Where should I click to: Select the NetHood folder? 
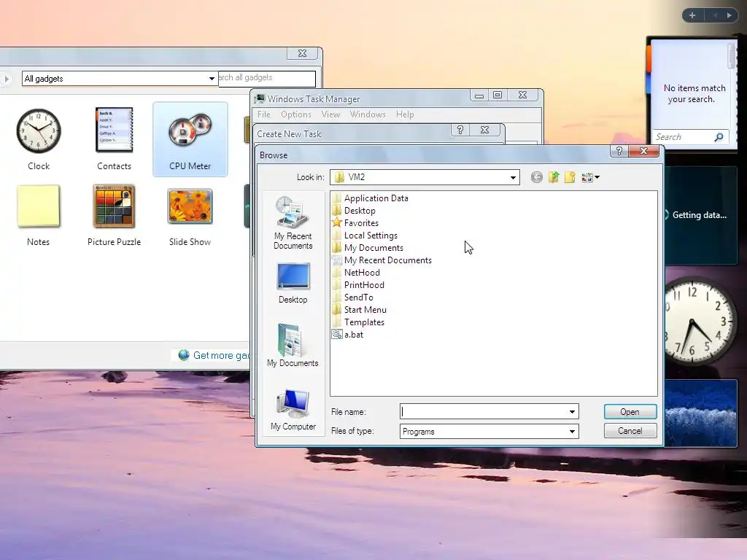[356, 273]
